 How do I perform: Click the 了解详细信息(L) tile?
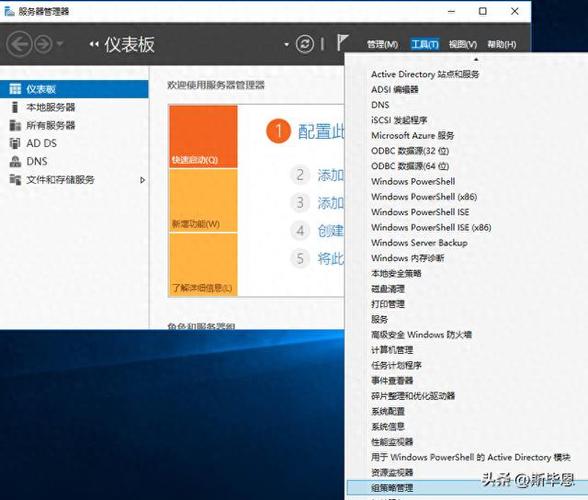pos(203,265)
